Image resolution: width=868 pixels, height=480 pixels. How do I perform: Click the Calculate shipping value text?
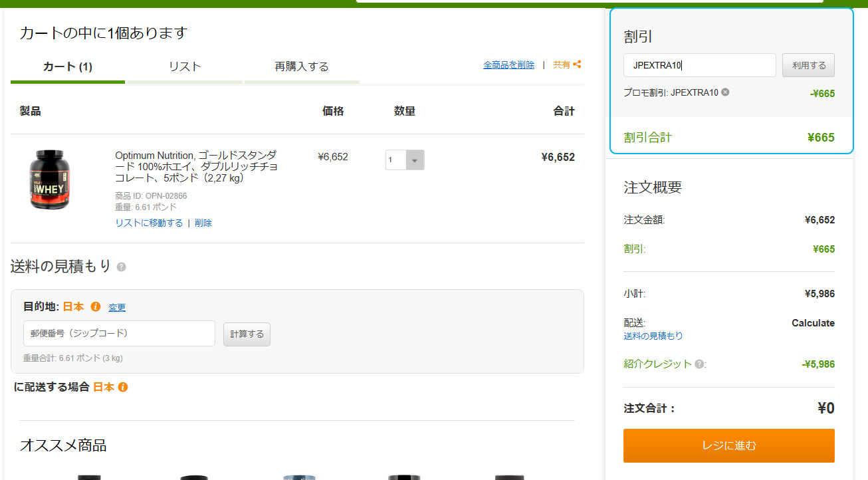(813, 323)
